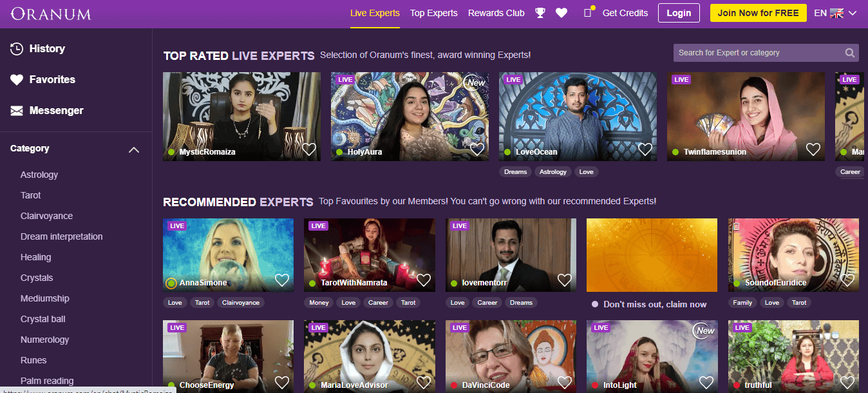This screenshot has height=393, width=868.
Task: Click the New badge on HolyAura card
Action: pos(476,82)
